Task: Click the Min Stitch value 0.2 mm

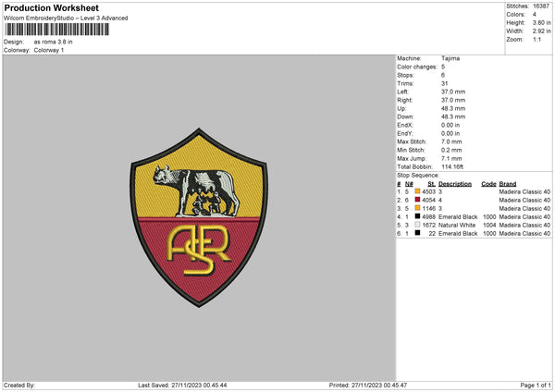Action: pos(451,151)
